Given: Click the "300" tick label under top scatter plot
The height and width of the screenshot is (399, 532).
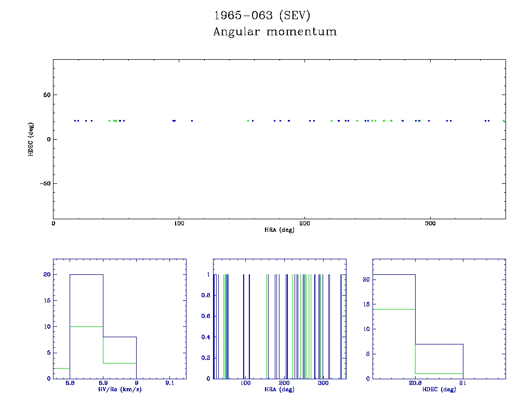Looking at the screenshot, I should point(430,223).
